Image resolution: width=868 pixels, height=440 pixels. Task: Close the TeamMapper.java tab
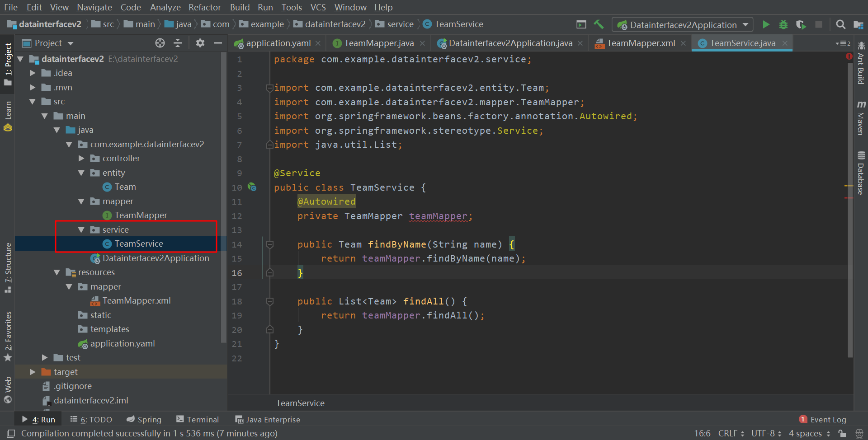pos(422,43)
